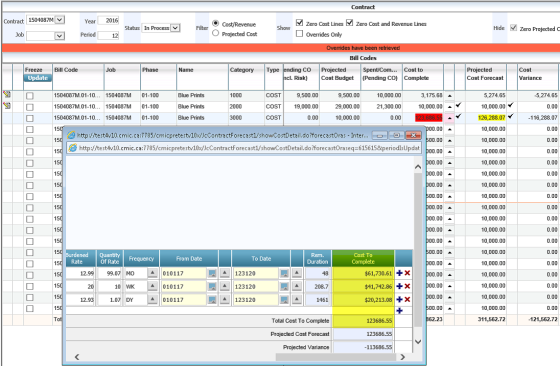
Task: Click the Projected Cost Budget column header
Action: pos(340,77)
